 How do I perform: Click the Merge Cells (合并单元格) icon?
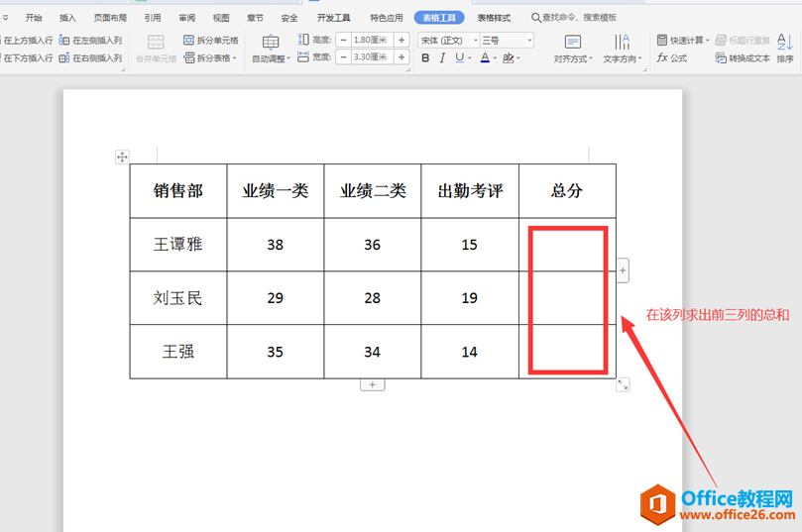(x=156, y=42)
